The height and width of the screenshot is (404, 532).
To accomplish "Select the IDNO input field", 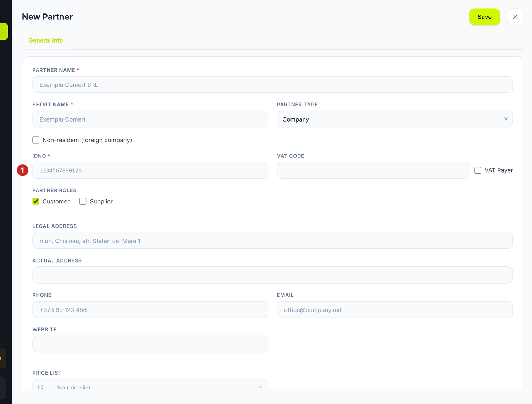I will point(150,170).
